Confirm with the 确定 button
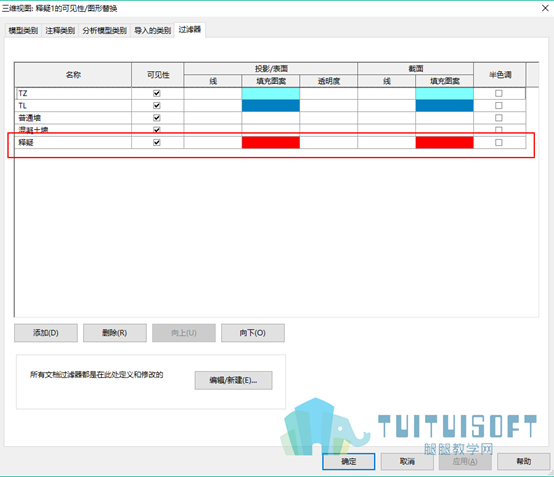The image size is (554, 477). [349, 461]
